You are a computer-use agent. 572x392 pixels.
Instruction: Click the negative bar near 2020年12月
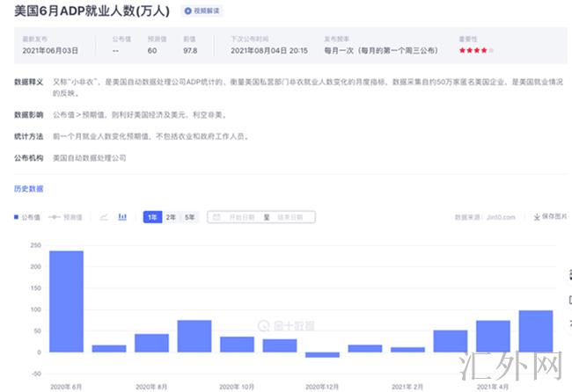322,354
